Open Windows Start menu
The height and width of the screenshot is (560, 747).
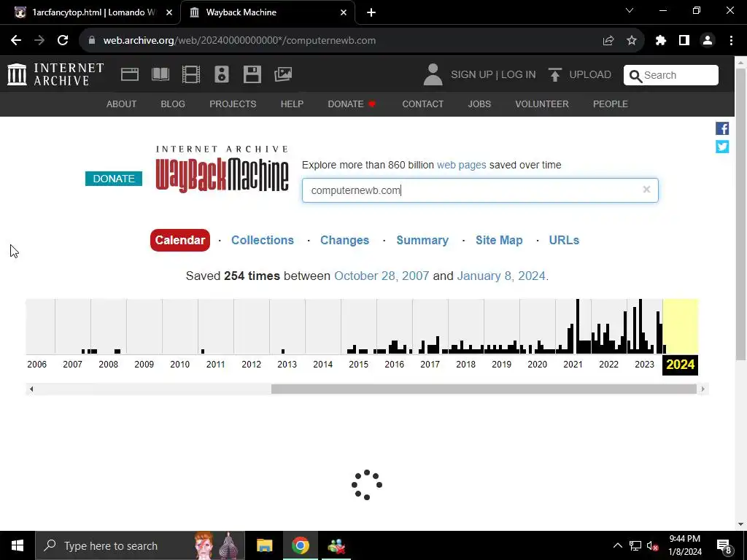coord(18,545)
